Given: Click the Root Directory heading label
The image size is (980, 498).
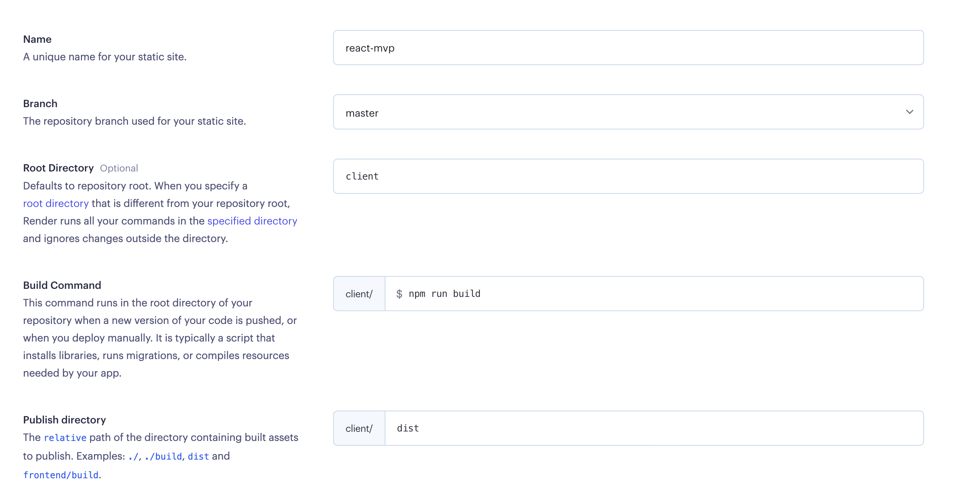Looking at the screenshot, I should pyautogui.click(x=58, y=168).
